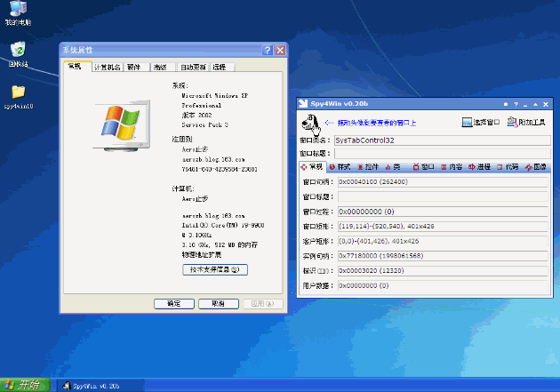Click text '3.10 GHz, 512 MB 的内存'

pyautogui.click(x=220, y=245)
